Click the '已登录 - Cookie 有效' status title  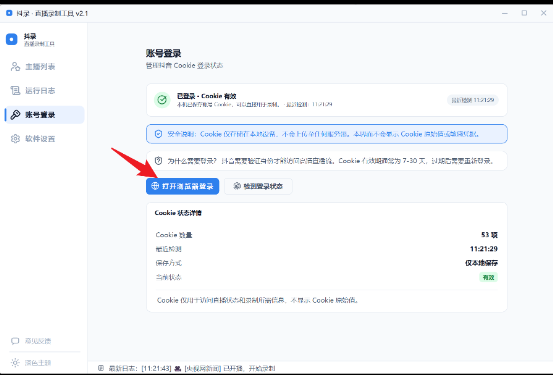[206, 96]
